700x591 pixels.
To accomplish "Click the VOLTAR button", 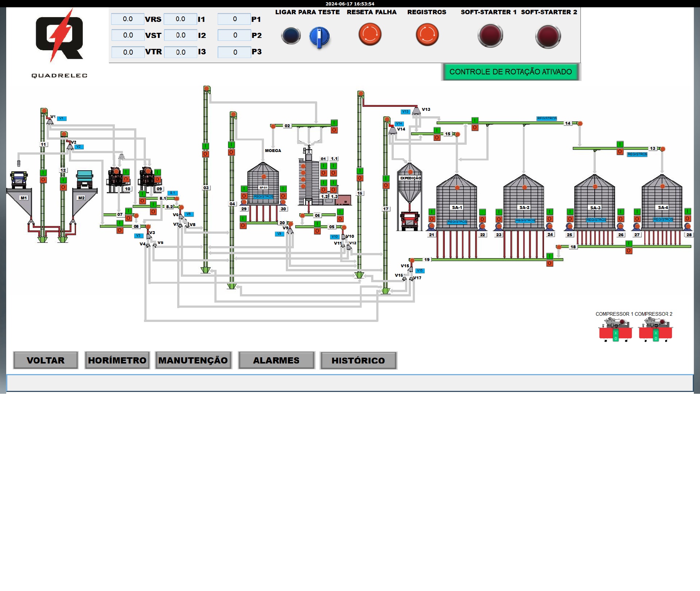I will click(46, 360).
